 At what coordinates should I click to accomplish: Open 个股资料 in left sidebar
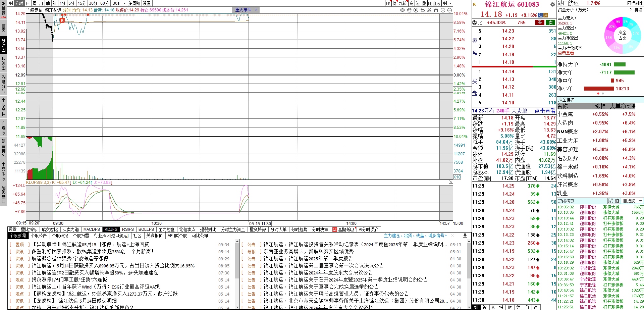click(3, 107)
